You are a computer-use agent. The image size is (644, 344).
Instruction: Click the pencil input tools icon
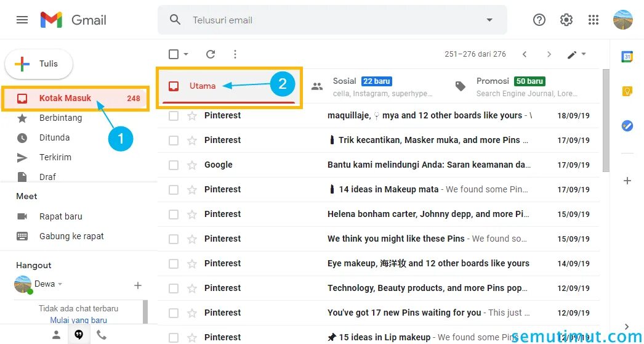572,54
